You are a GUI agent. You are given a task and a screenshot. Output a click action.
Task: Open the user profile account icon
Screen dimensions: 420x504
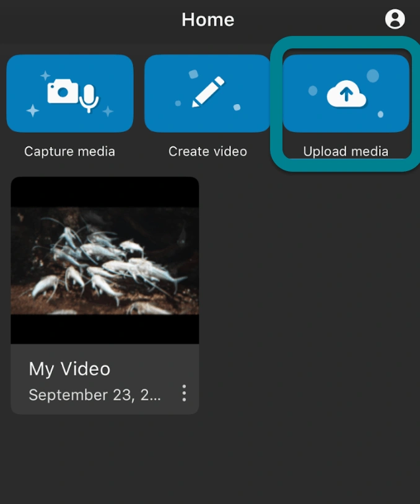click(x=395, y=19)
